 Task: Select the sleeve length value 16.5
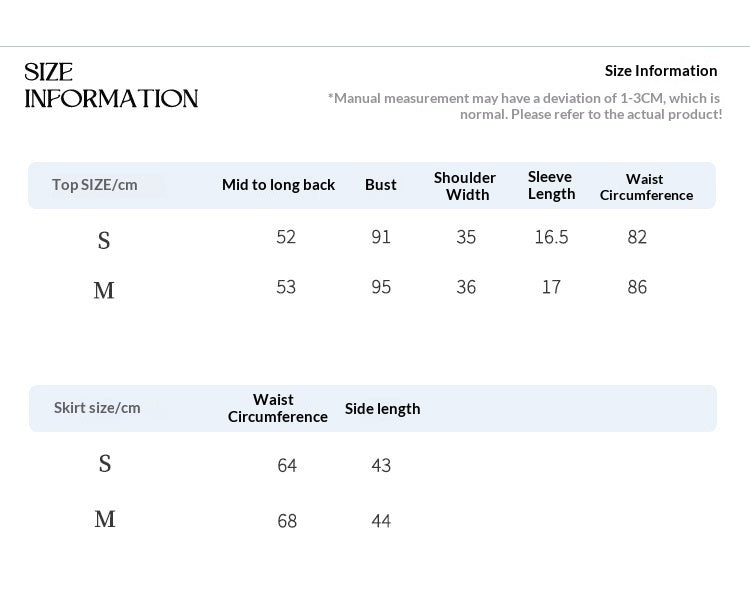click(x=551, y=237)
